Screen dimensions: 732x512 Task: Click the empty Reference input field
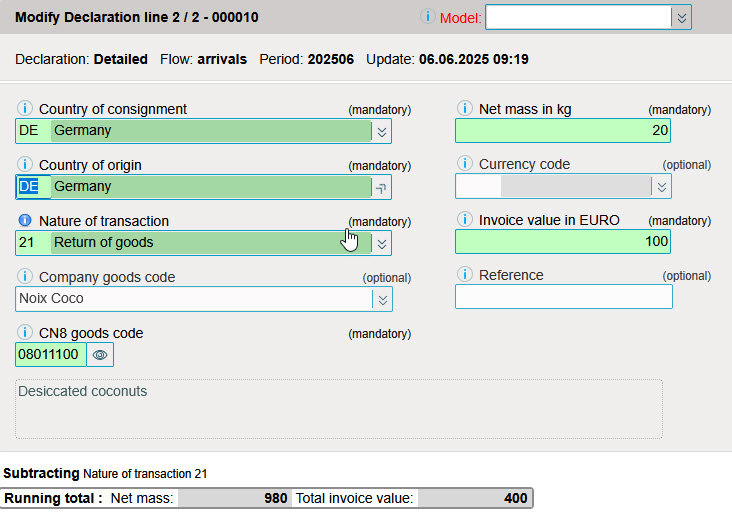click(563, 297)
